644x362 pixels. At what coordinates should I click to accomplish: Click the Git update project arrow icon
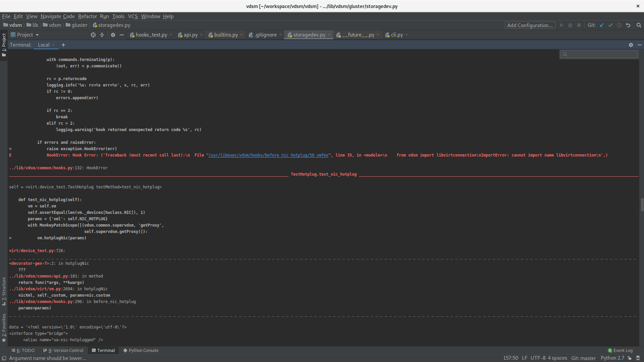click(x=602, y=25)
